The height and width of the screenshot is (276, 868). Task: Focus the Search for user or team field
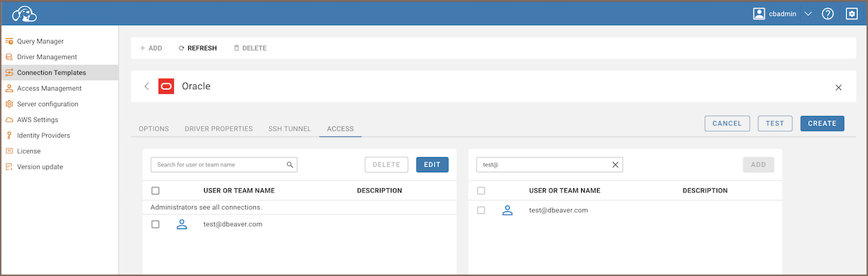tap(223, 165)
